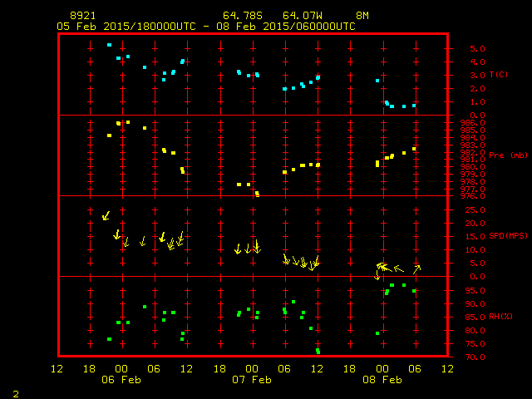Click the rightmost wind direction arrow
The width and height of the screenshot is (532, 399).
click(x=416, y=268)
